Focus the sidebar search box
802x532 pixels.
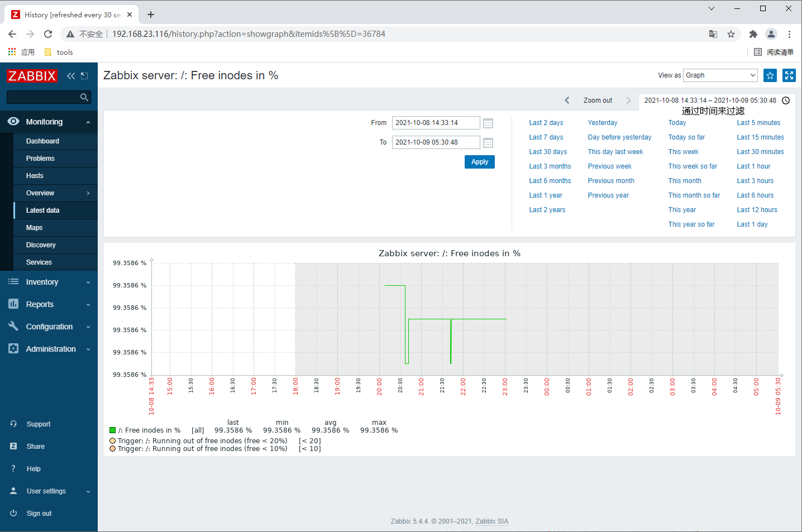(44, 97)
